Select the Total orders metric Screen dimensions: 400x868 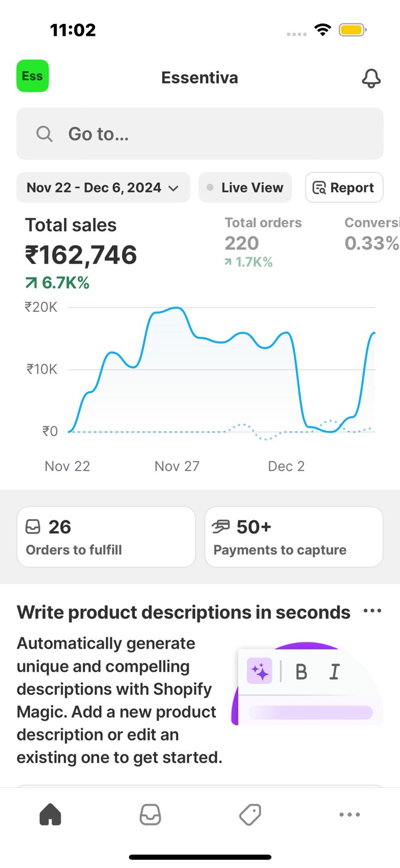point(263,242)
